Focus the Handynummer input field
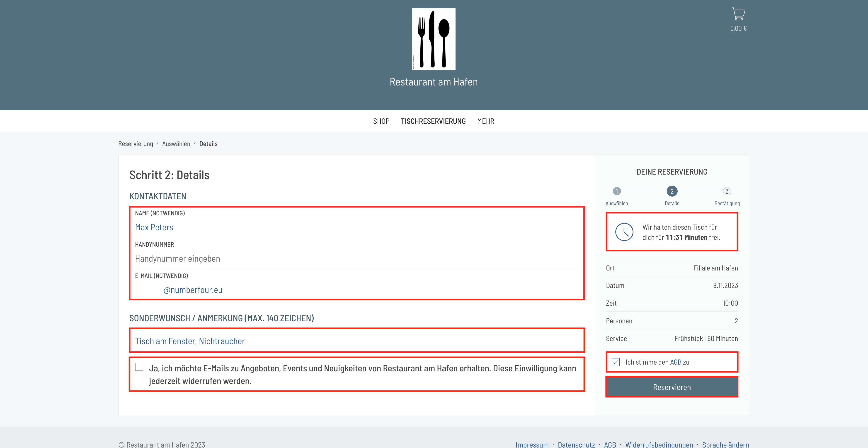Image resolution: width=868 pixels, height=448 pixels. coord(357,254)
